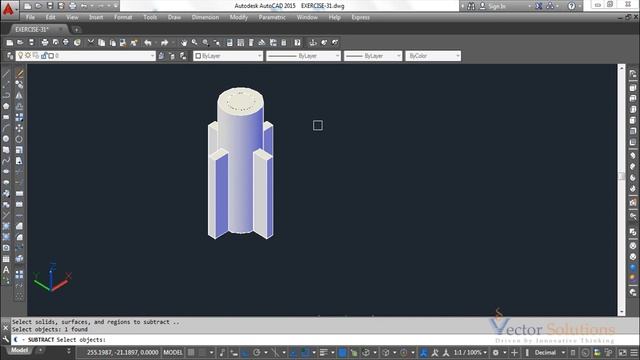Click Match Properties icon in Standard toolbar
Image resolution: width=640 pixels, height=360 pixels.
click(134, 42)
